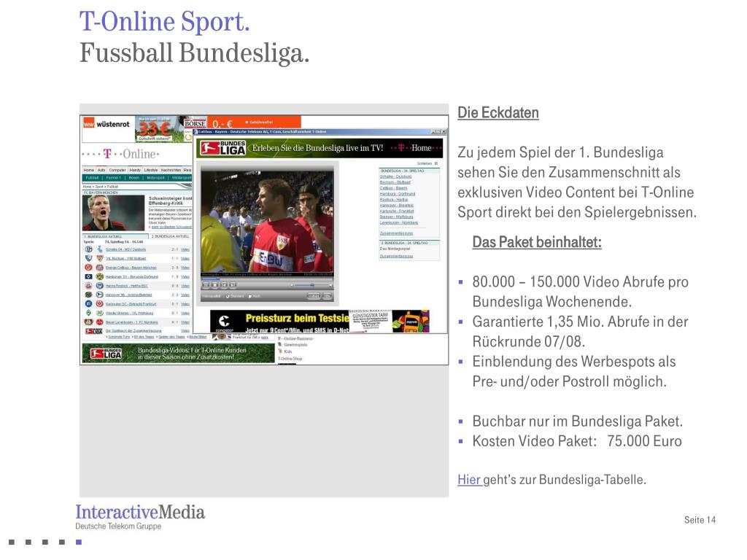Open the Computer navigation tab
The width and height of the screenshot is (747, 560).
point(117,170)
